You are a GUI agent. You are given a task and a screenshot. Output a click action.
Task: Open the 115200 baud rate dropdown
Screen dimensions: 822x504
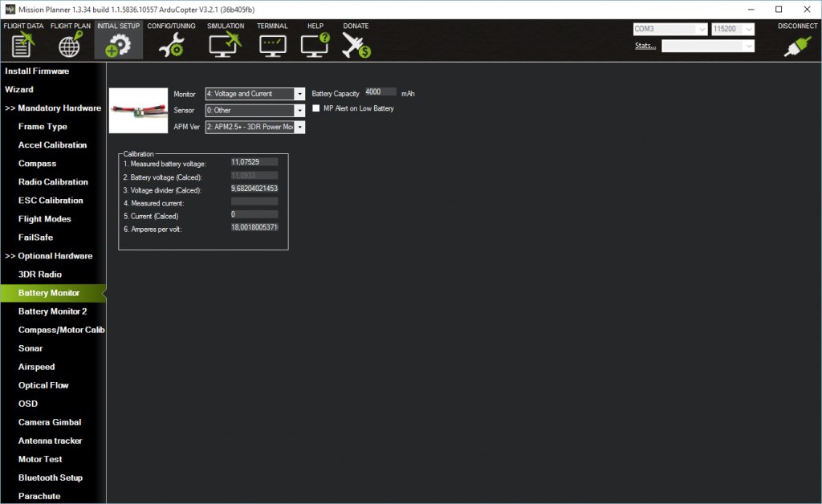pos(732,29)
